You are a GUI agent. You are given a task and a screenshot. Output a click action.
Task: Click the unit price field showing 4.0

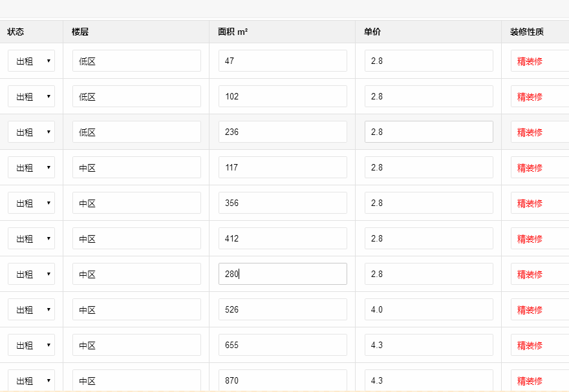429,309
